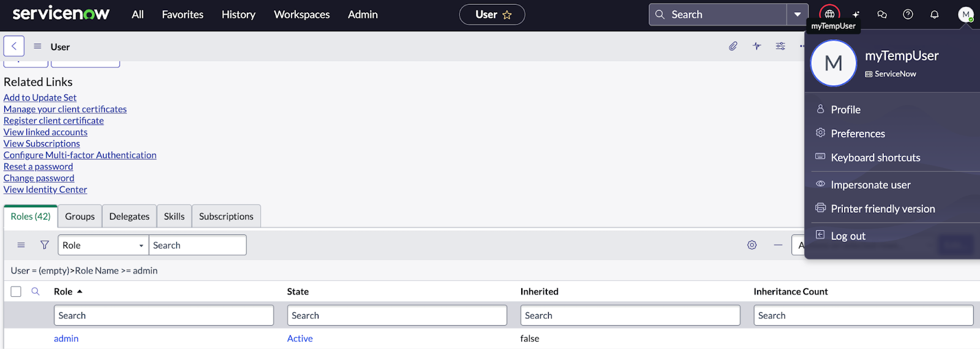Image resolution: width=980 pixels, height=349 pixels.
Task: Open View linked accounts link
Action: [x=45, y=132]
